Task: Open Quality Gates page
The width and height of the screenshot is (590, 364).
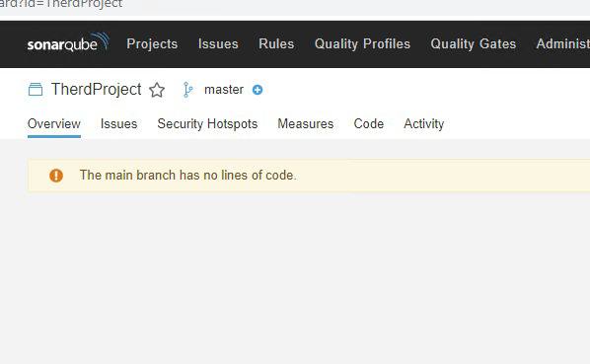Action: [x=474, y=44]
